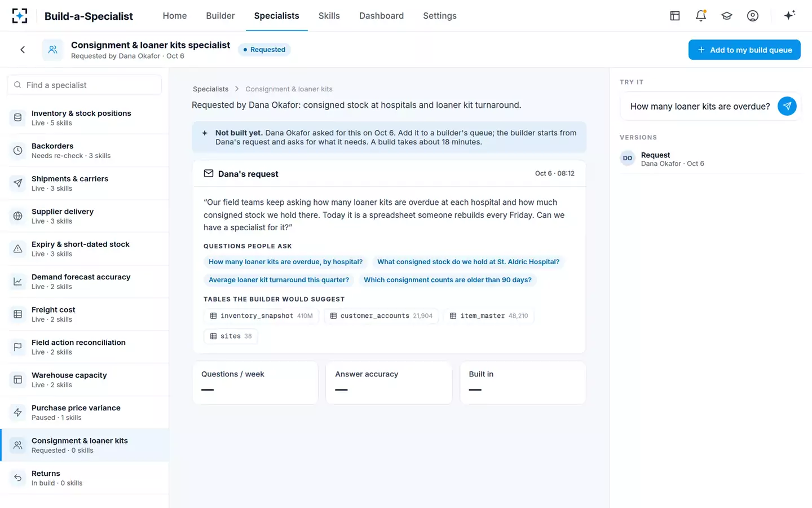Screen dimensions: 812x508
Task: Click the Specialists breadcrumb link
Action: [x=211, y=89]
